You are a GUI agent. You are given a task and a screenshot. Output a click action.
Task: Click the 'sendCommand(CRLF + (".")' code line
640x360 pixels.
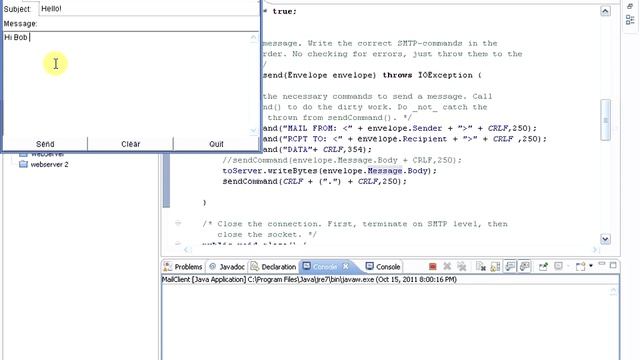coord(314,181)
